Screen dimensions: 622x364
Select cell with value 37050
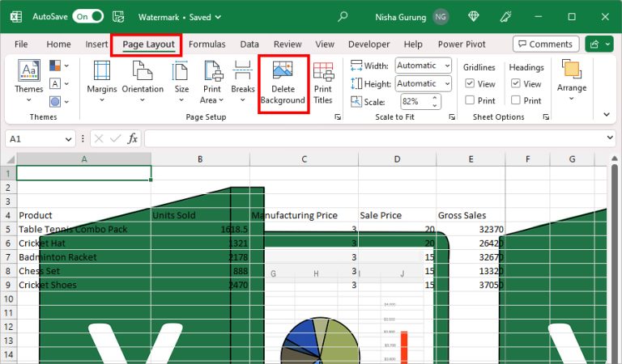pos(471,285)
